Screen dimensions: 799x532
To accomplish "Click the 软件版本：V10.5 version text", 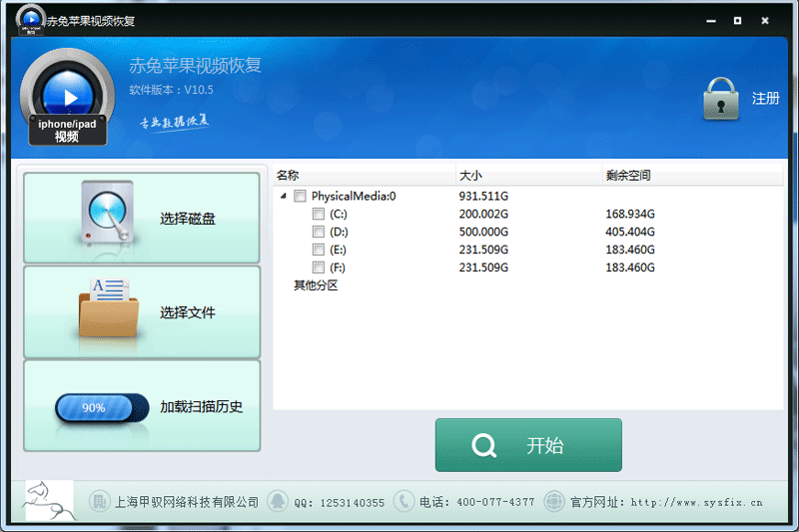I will pyautogui.click(x=171, y=90).
